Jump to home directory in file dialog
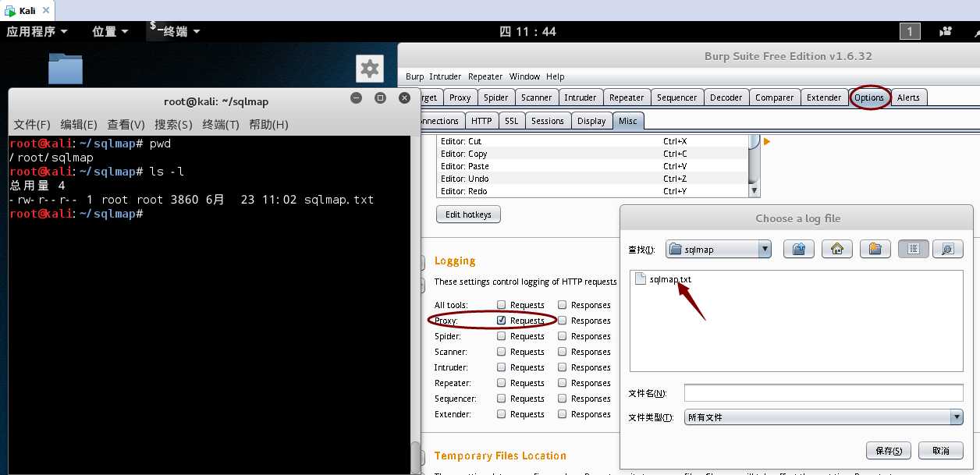The image size is (980, 475). coord(836,249)
